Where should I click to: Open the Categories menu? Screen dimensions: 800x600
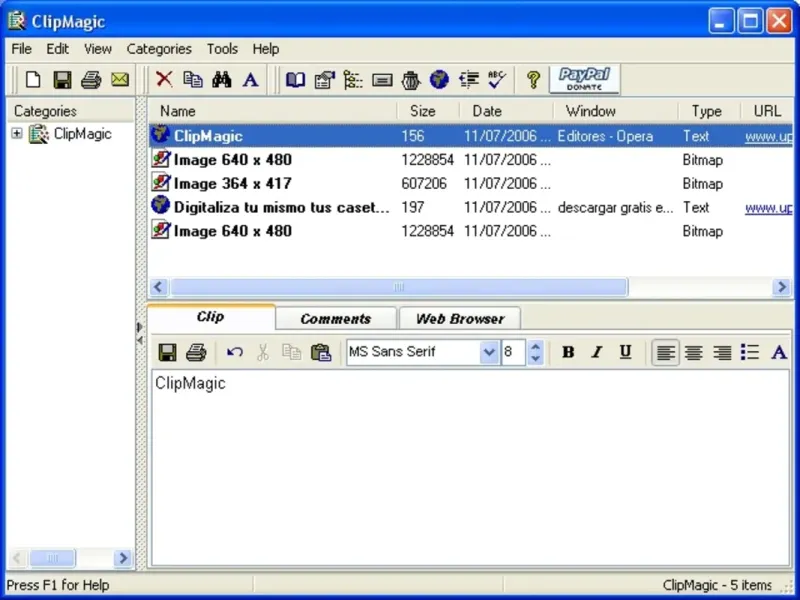coord(159,49)
